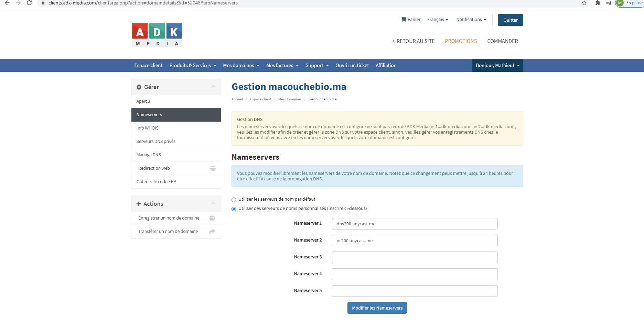
Task: Click the globe icon beside Enregistrer un nom de domaine
Action: click(x=212, y=218)
